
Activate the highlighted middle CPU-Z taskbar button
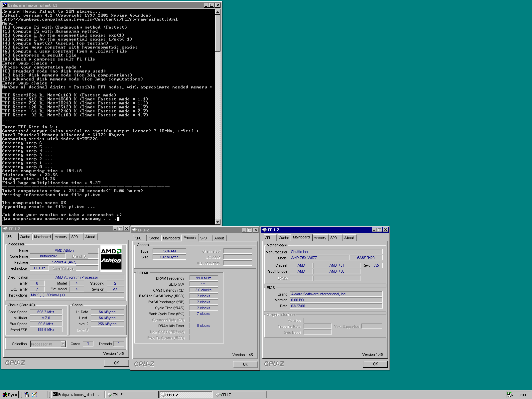[x=186, y=395]
